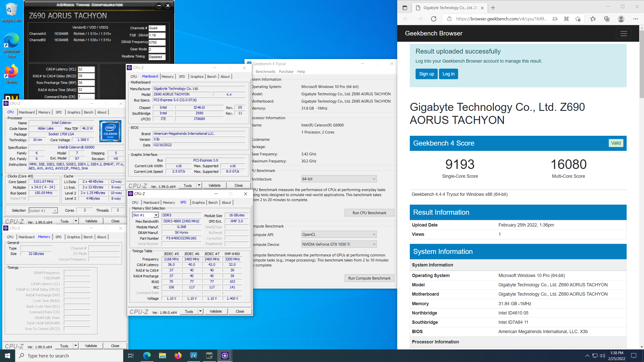Open Firefox desktop shortcut
This screenshot has height=362, width=644.
coord(11,74)
